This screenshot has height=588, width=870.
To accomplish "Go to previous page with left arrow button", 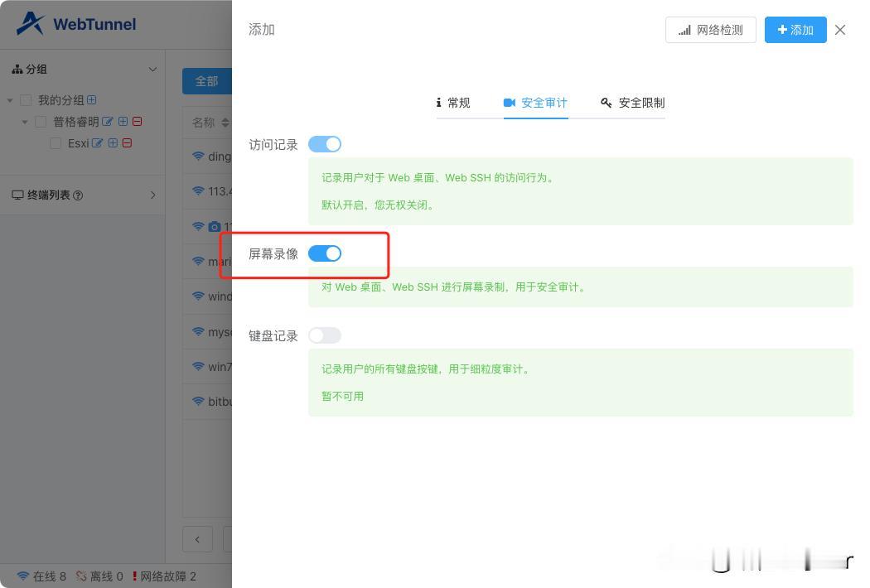I will point(197,539).
